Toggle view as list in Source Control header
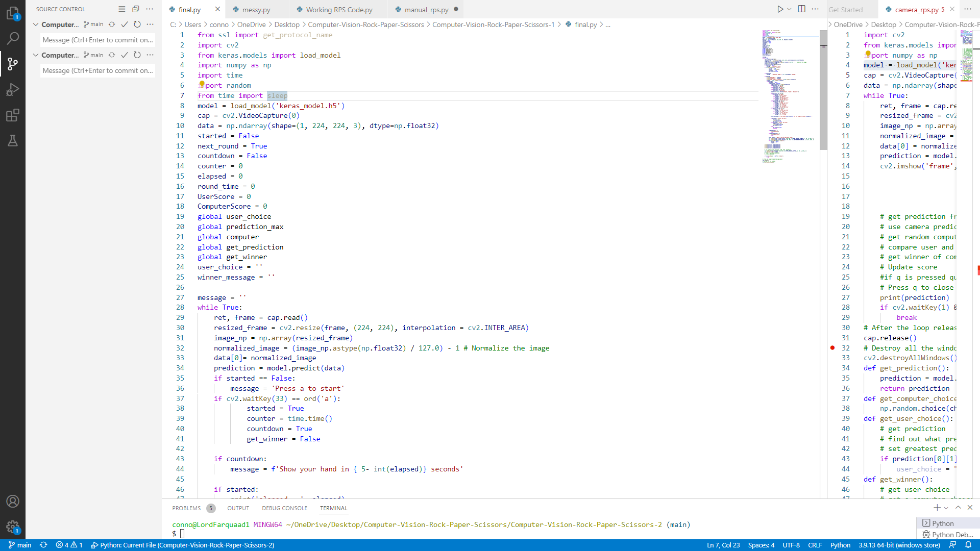Image resolution: width=980 pixels, height=551 pixels. coord(121,9)
